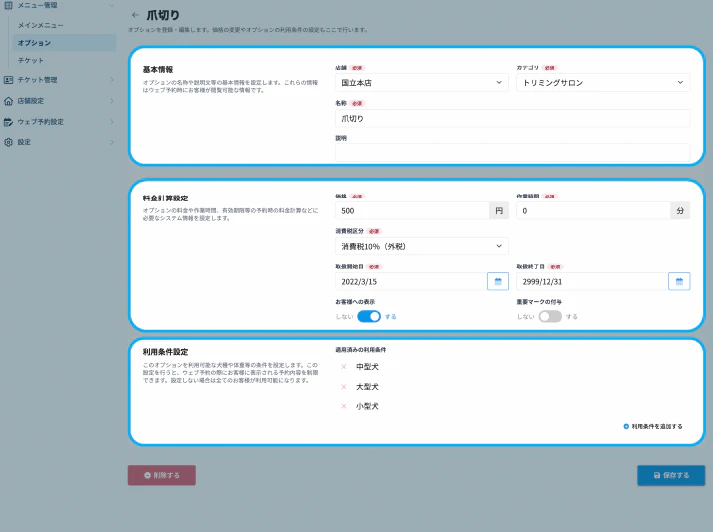Click the red 削除する button
Screen dimensions: 713x532
click(x=162, y=475)
